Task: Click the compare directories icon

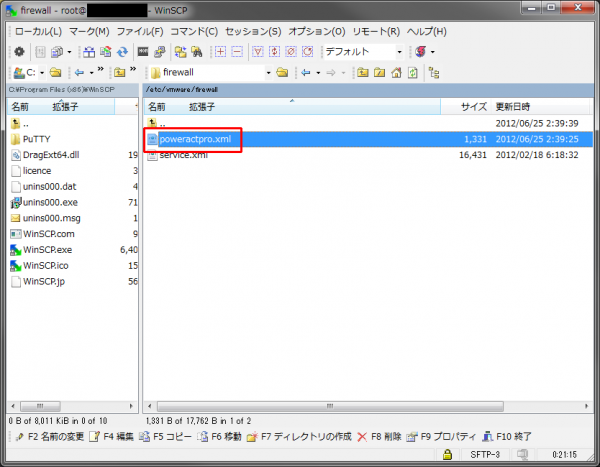Action: click(x=89, y=52)
